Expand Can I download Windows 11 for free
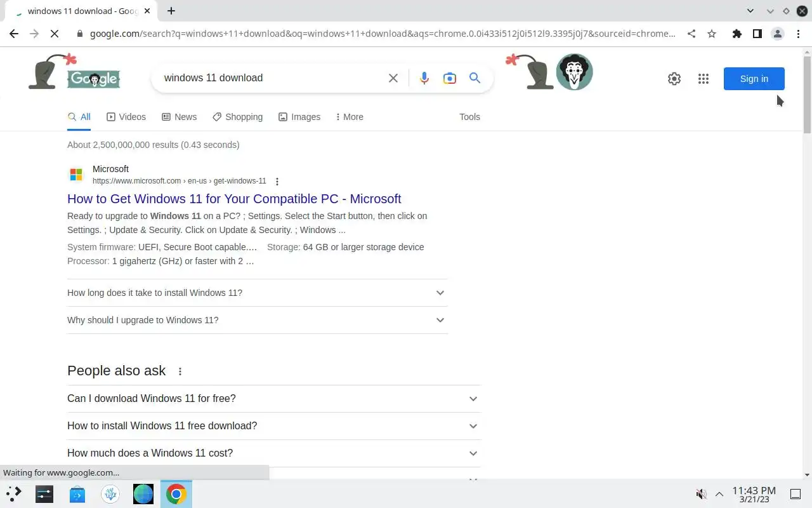Screen dimensions: 812x508 pyautogui.click(x=274, y=399)
